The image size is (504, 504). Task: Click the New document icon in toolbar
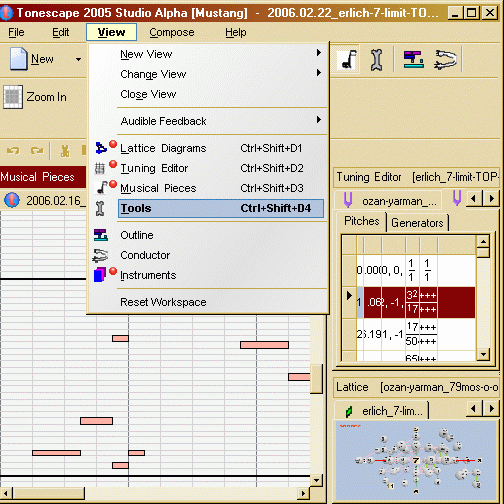coord(18,59)
